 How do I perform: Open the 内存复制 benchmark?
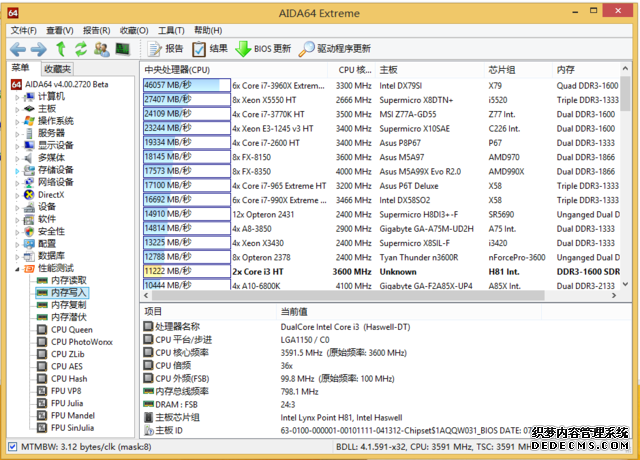point(62,305)
